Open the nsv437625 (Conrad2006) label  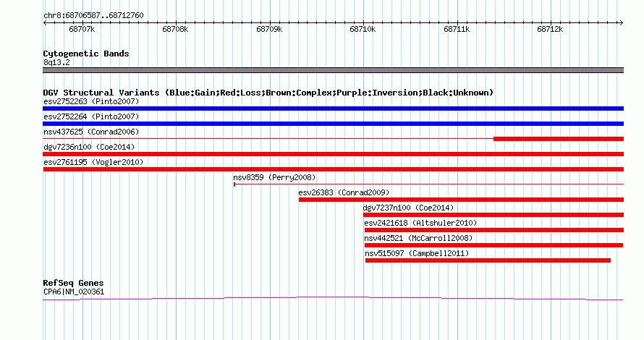(91, 132)
